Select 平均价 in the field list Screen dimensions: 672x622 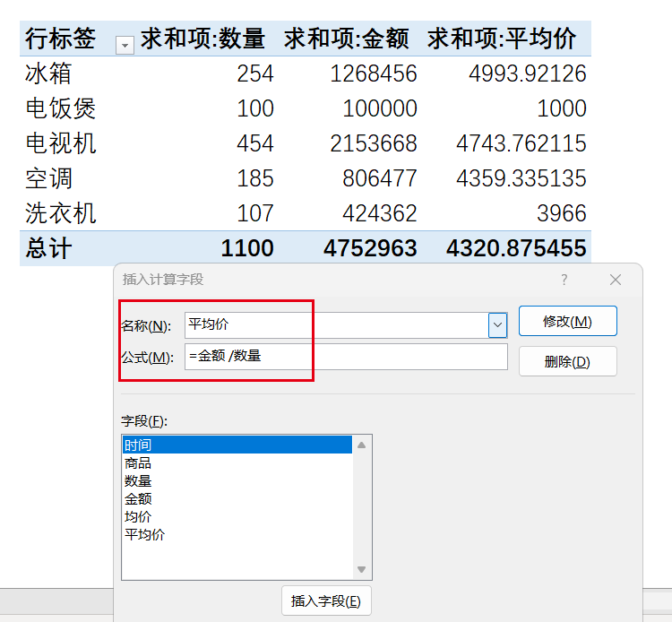pos(237,534)
